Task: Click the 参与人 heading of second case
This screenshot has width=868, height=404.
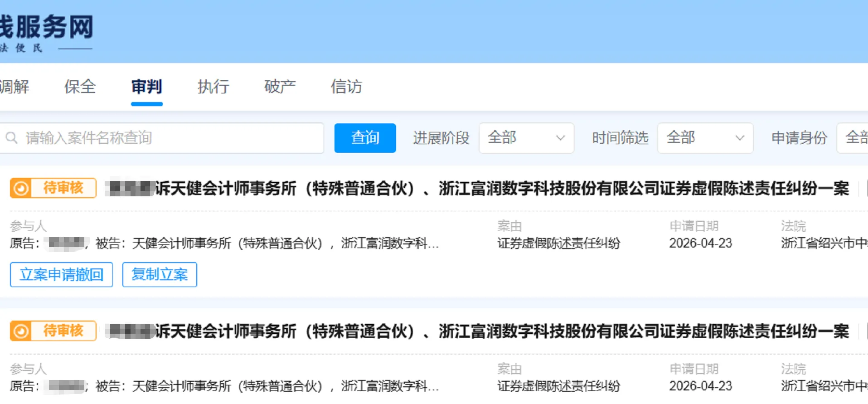Action: tap(28, 369)
